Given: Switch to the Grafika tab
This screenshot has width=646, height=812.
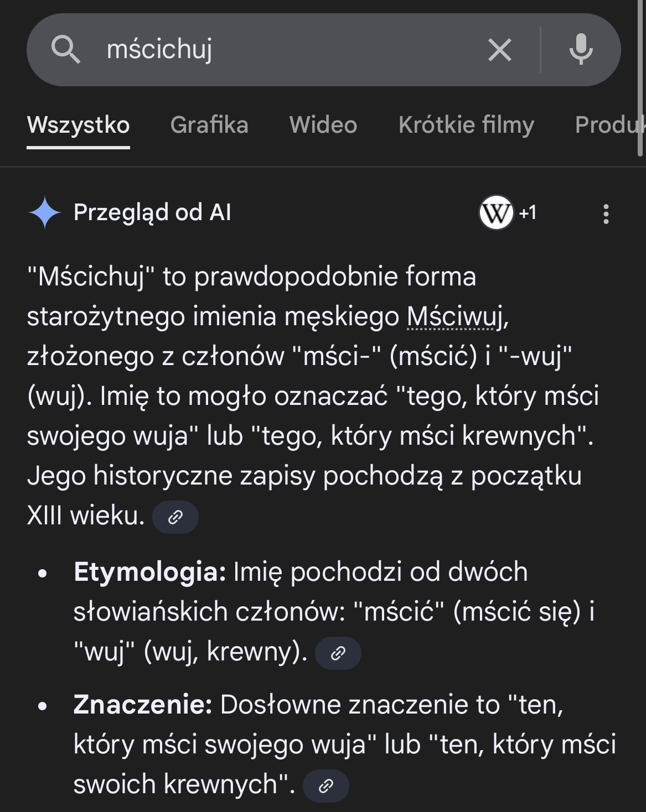Looking at the screenshot, I should (209, 125).
